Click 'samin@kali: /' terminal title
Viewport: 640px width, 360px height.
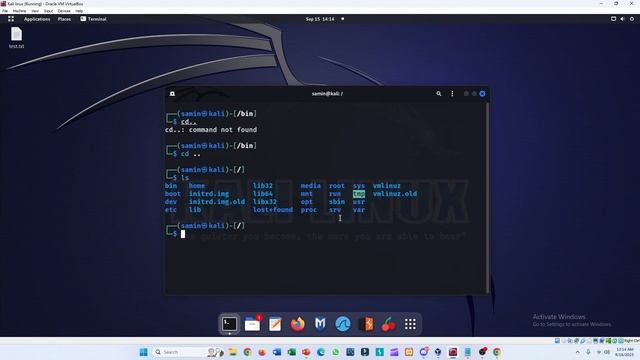pos(327,93)
